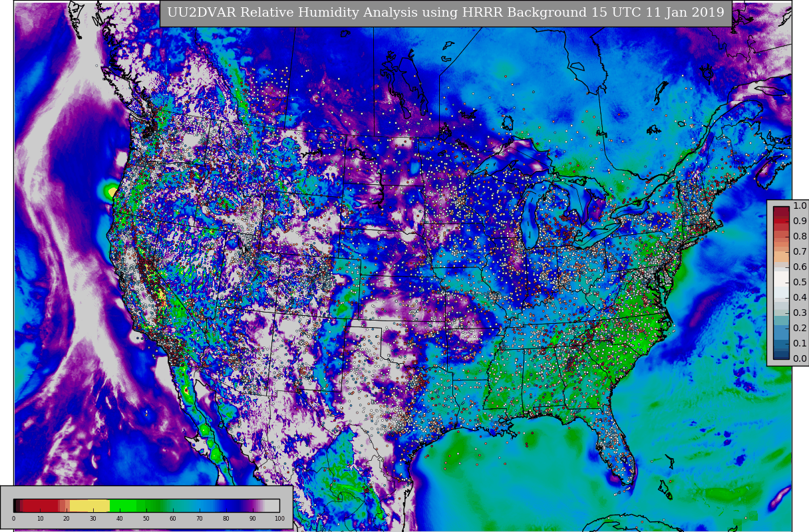Screen dimensions: 809x532
Task: Click the yellow band on the humidity colorbar
Action: pos(90,505)
